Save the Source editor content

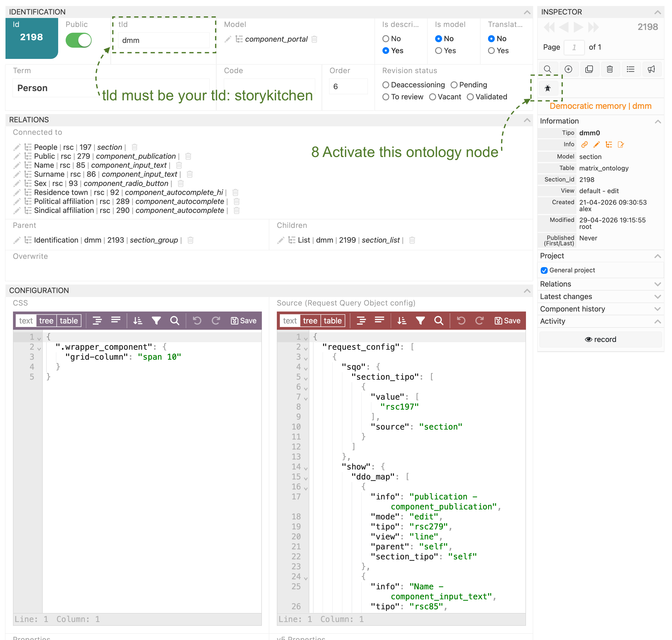(507, 321)
